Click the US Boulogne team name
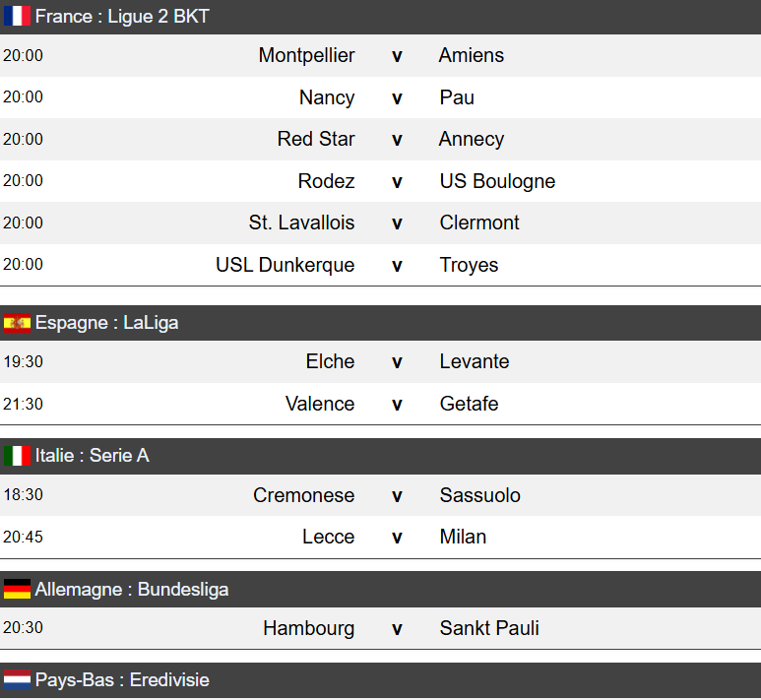The width and height of the screenshot is (761, 700). pyautogui.click(x=497, y=181)
